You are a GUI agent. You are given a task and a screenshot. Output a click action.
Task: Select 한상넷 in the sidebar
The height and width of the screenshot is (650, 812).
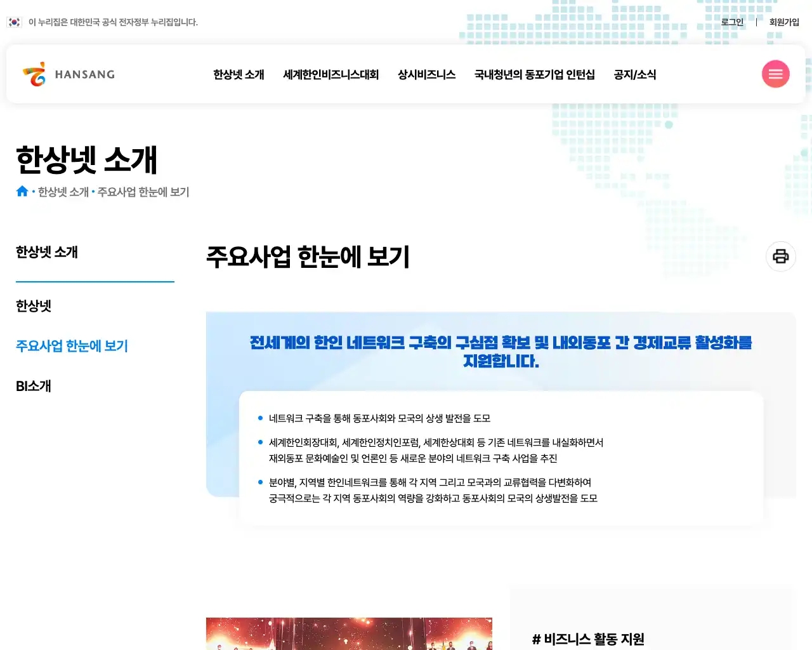[34, 306]
